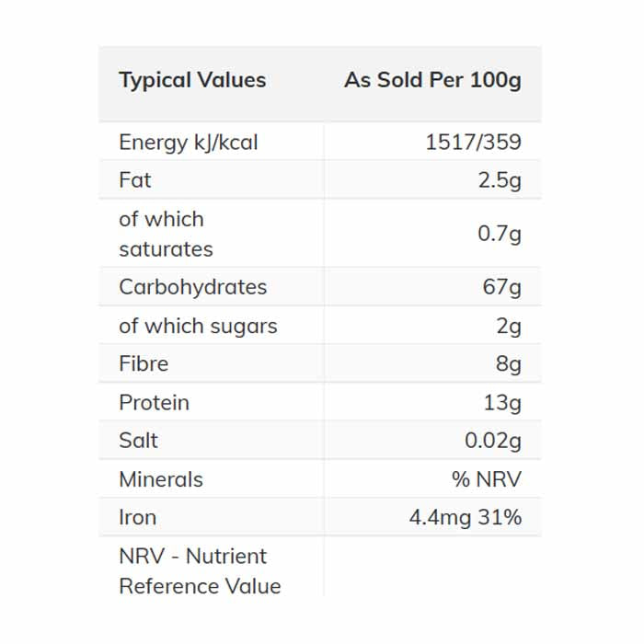This screenshot has width=644, height=644.
Task: Click the energy value 1517/359
Action: pyautogui.click(x=473, y=143)
